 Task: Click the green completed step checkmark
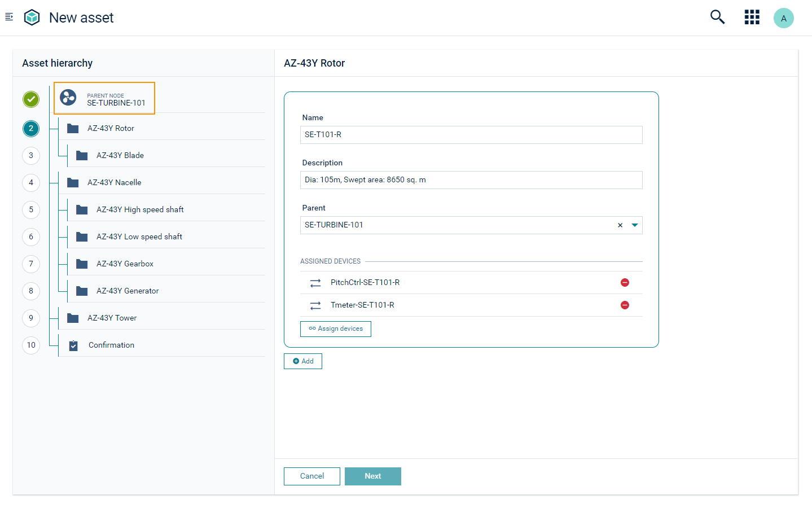coord(31,99)
